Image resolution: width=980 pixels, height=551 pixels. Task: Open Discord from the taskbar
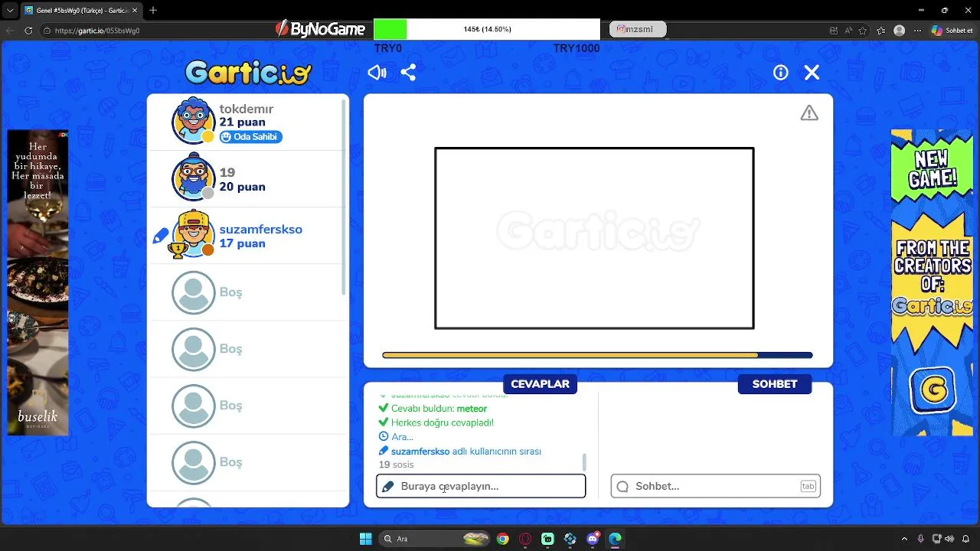coord(593,539)
